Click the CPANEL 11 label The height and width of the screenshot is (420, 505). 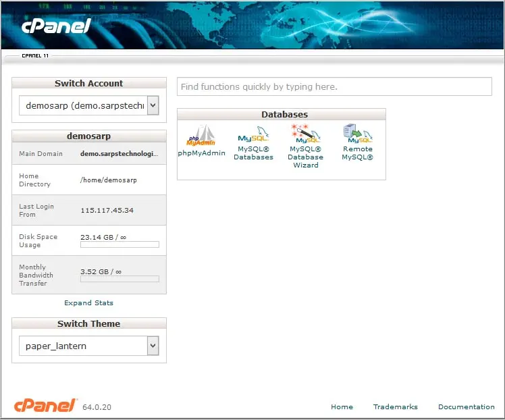click(x=35, y=56)
